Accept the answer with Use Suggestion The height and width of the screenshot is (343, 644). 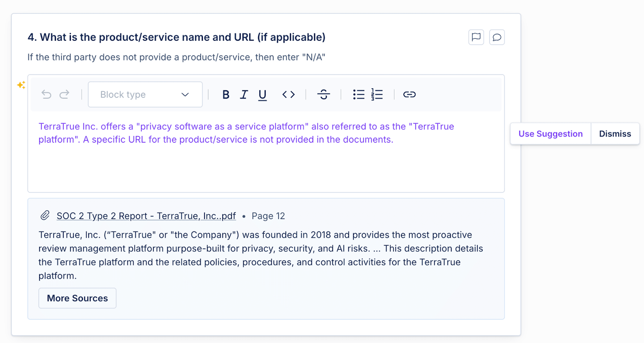coord(550,134)
